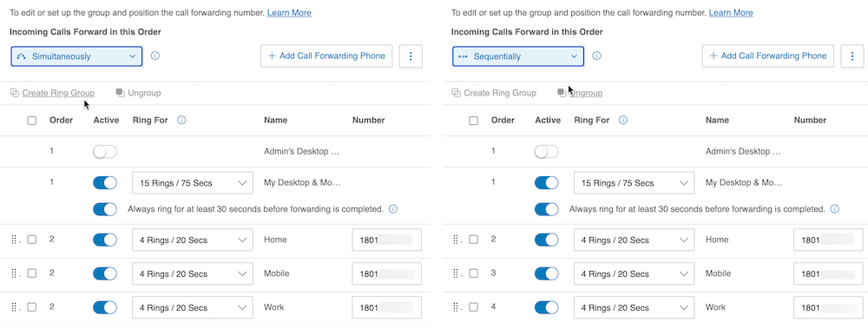Check the select-all box in left panel header
This screenshot has height=329, width=868.
click(32, 121)
